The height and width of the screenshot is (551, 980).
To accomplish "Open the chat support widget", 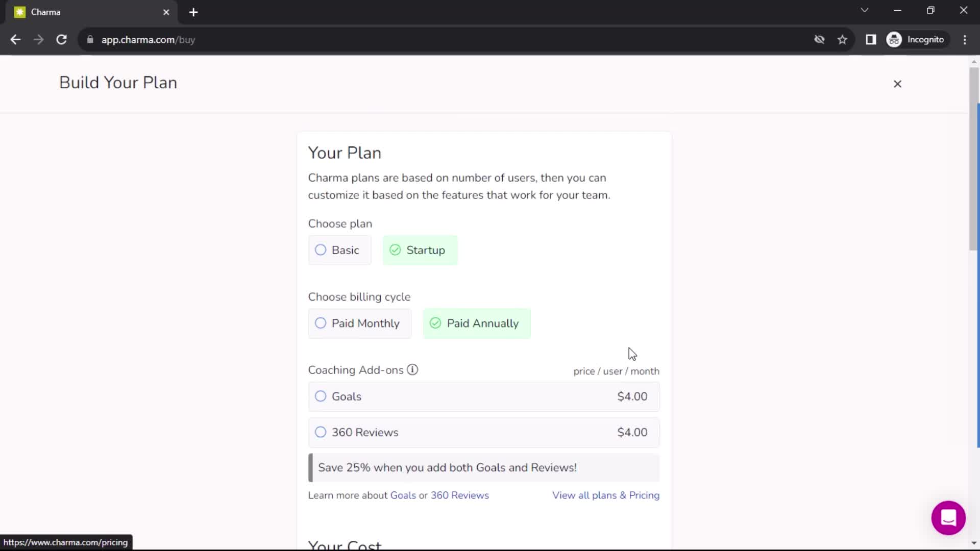I will click(x=948, y=518).
